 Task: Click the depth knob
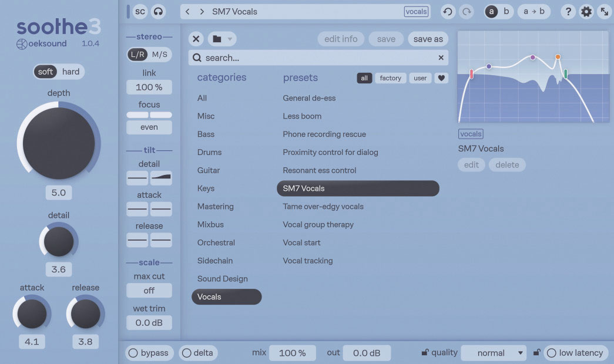(x=59, y=143)
